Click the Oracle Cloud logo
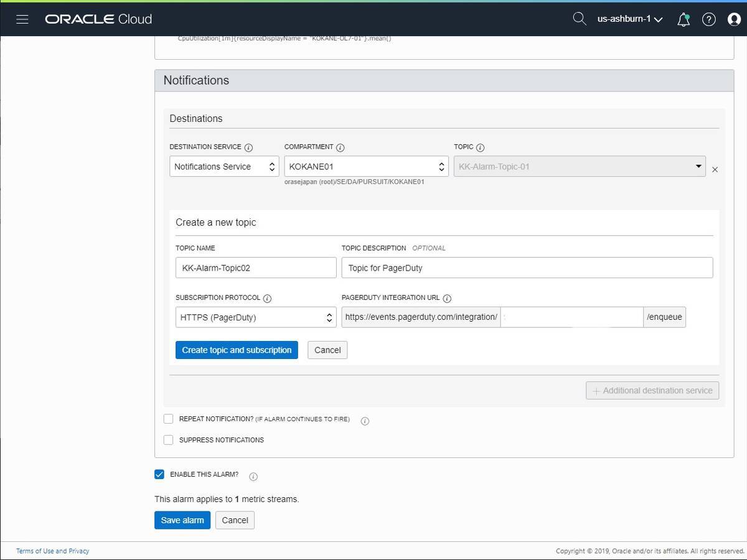Image resolution: width=747 pixels, height=560 pixels. point(98,19)
